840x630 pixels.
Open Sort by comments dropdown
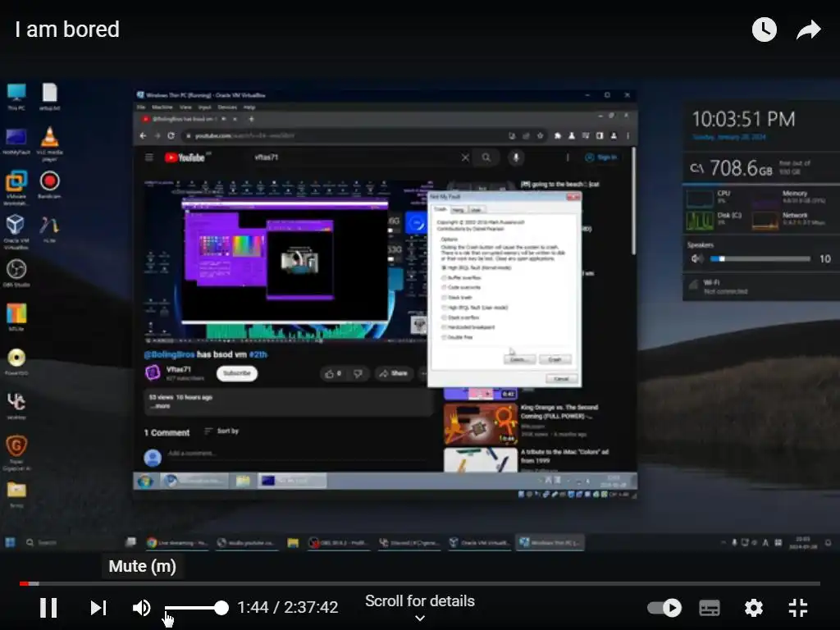[x=221, y=431]
